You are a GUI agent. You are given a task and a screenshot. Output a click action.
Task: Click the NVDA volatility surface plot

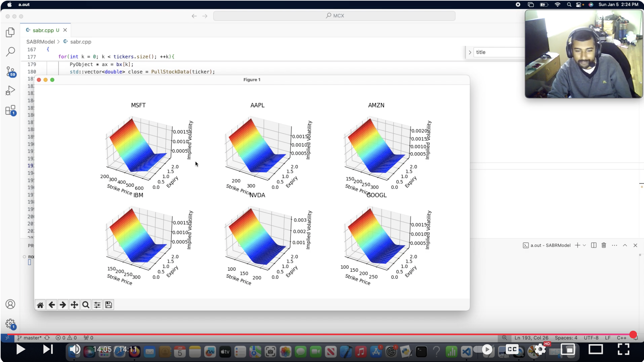coord(257,239)
